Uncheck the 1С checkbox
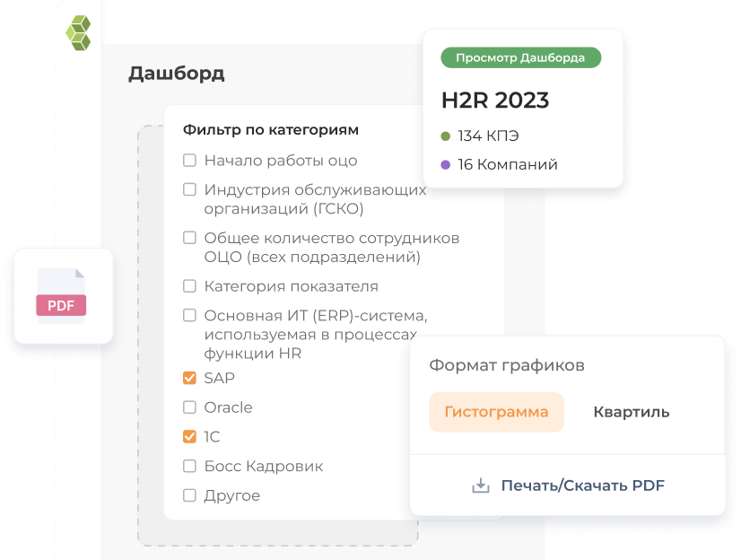The image size is (741, 560). 189,437
